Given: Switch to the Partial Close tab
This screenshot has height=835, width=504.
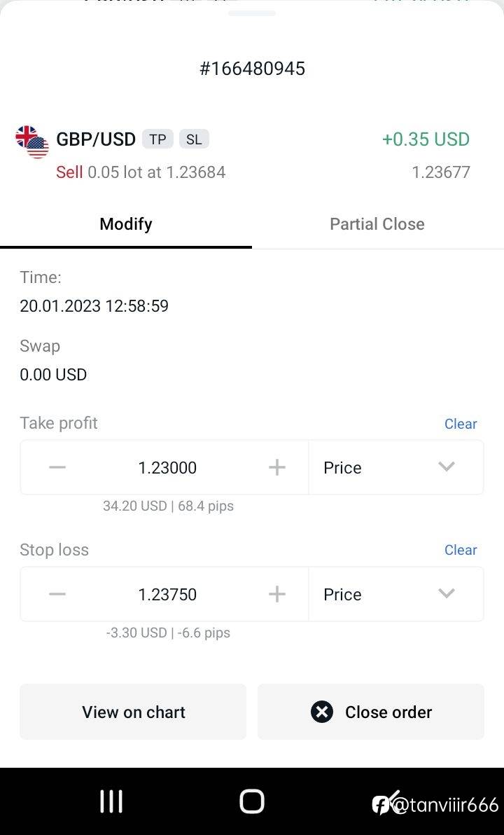Looking at the screenshot, I should pos(377,224).
